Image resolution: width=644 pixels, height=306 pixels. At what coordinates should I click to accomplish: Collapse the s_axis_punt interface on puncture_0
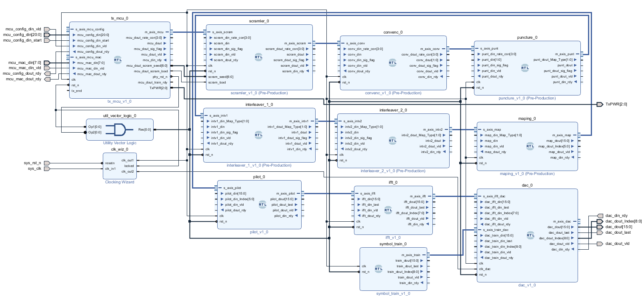477,48
